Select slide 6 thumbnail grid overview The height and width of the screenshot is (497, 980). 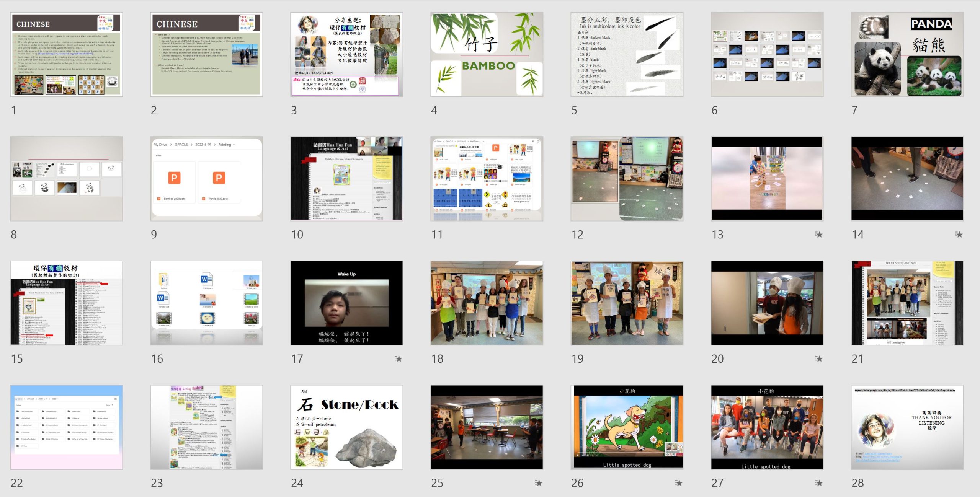tap(767, 54)
